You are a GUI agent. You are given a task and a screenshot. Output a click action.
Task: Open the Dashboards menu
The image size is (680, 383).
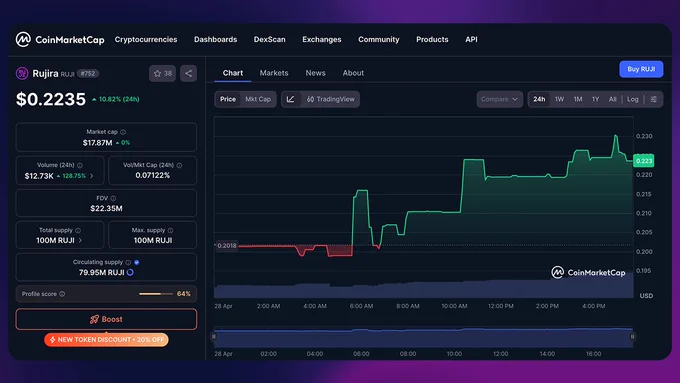(x=216, y=39)
